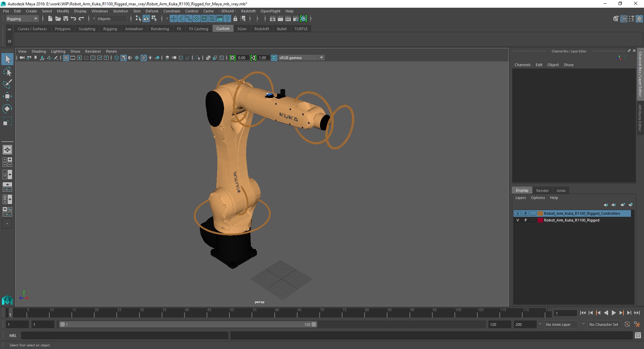
Task: Click the MEL command input field
Action: [125, 335]
